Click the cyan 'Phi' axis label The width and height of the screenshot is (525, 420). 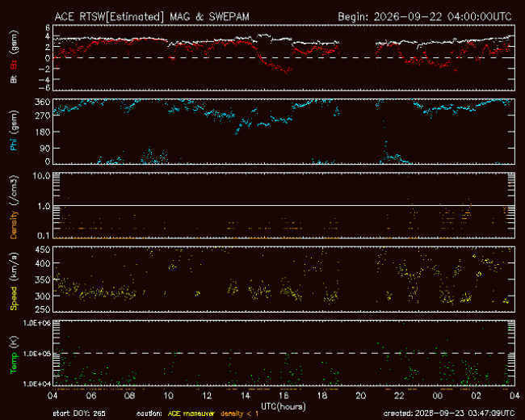[x=14, y=144]
